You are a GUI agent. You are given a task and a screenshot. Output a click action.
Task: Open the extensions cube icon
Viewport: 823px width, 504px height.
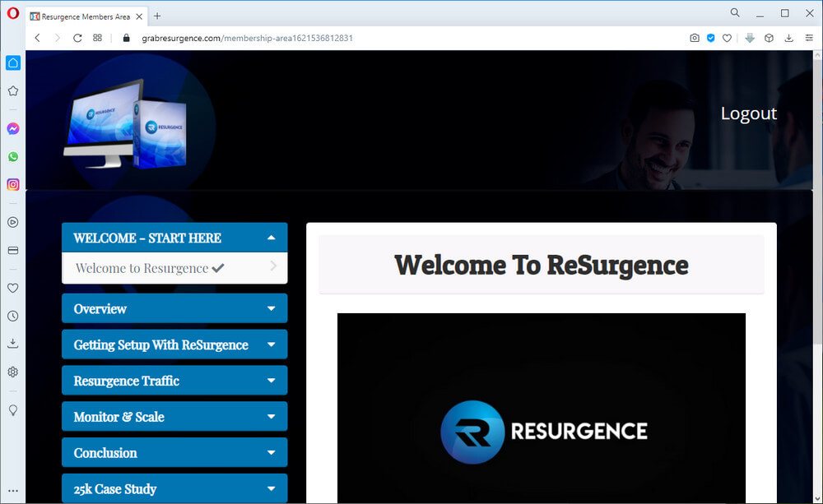pyautogui.click(x=769, y=38)
